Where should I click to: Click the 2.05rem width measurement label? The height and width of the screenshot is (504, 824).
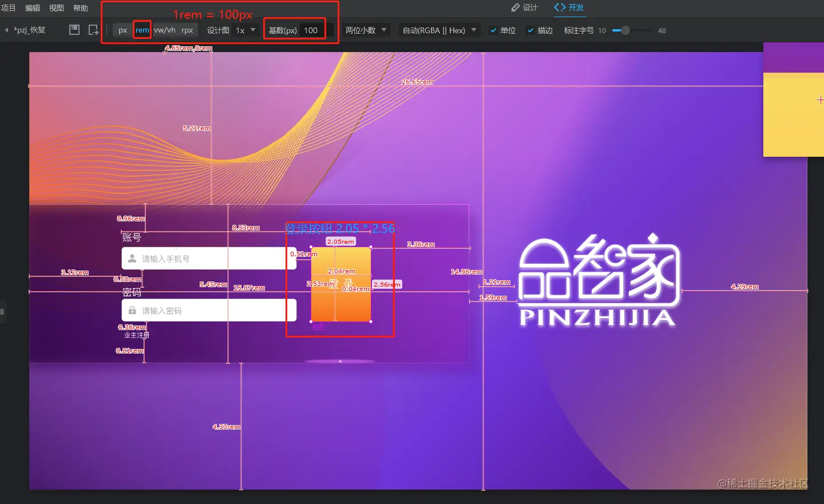[340, 241]
